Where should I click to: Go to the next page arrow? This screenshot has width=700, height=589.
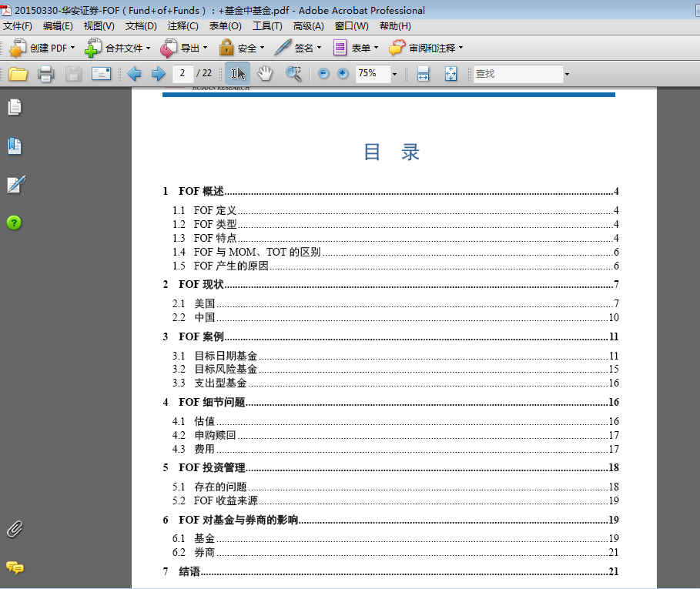159,74
